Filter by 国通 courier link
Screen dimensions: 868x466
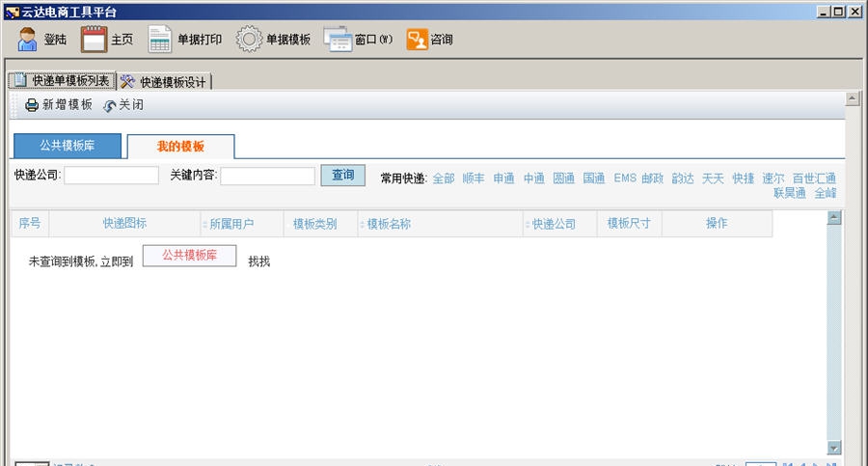coord(593,178)
